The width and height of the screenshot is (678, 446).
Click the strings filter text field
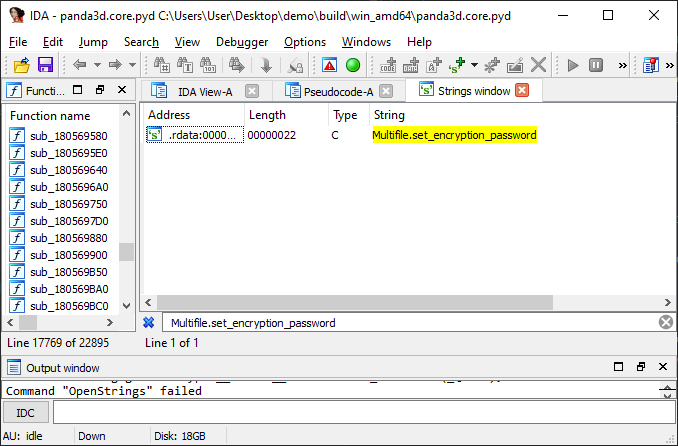pyautogui.click(x=411, y=323)
